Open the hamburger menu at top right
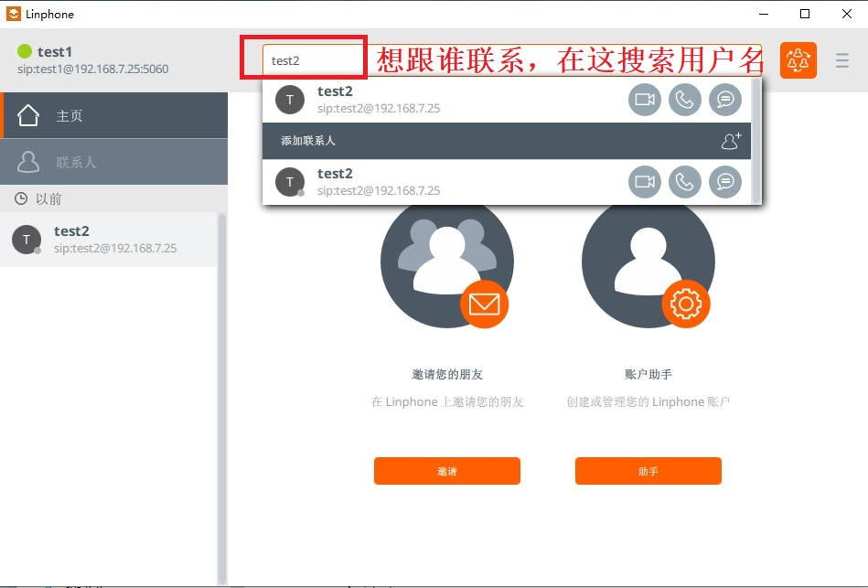This screenshot has width=868, height=588. point(841,60)
